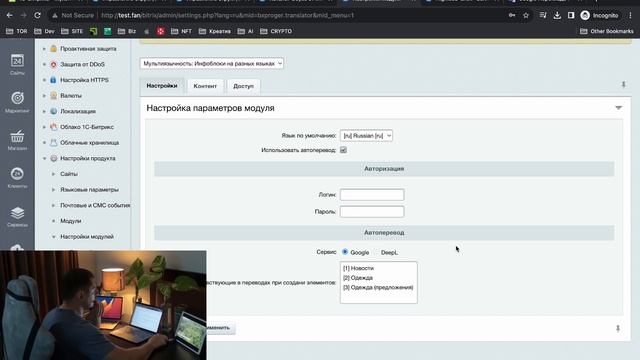The width and height of the screenshot is (640, 360).
Task: Open Языковые параметры tree item
Action: pyautogui.click(x=89, y=190)
